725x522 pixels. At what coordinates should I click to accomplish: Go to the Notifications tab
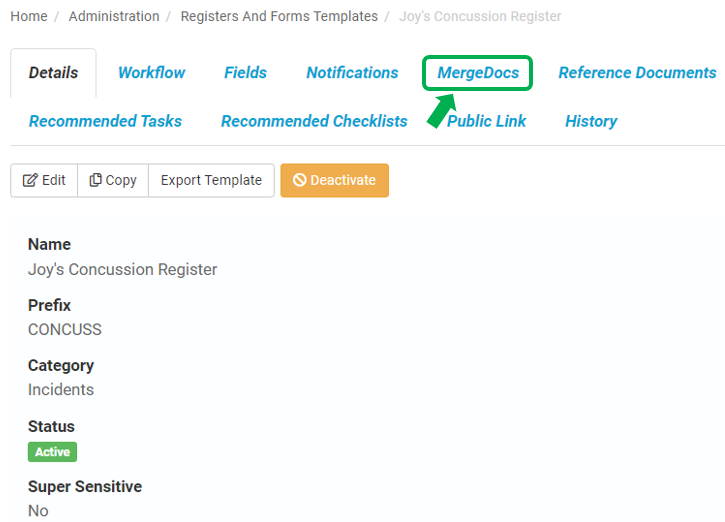(352, 73)
